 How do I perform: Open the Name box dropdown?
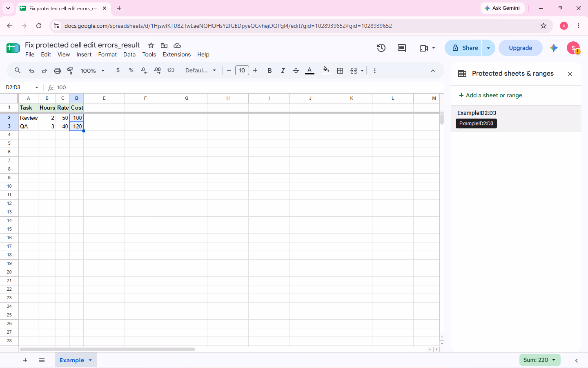coord(37,88)
